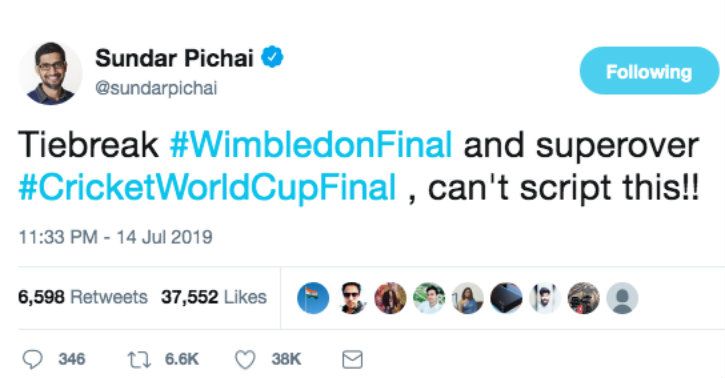
Task: Click the sunglasses man liker avatar
Action: click(x=352, y=298)
